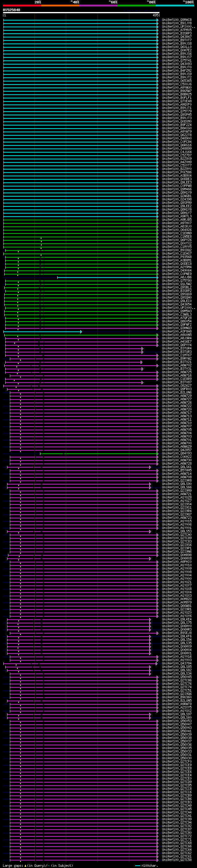Click hit label UniRef100_B5THM5

point(177,470)
